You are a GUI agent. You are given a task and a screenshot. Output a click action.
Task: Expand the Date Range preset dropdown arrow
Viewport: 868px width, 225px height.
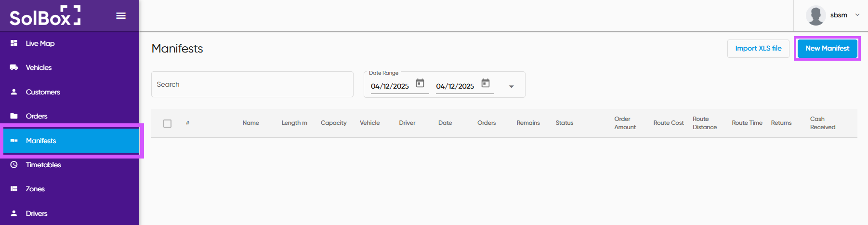point(512,87)
